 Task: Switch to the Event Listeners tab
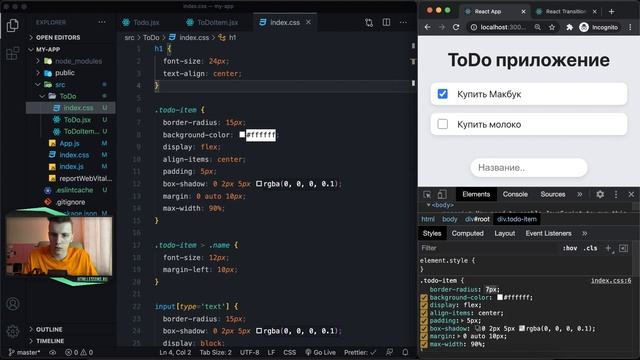[548, 233]
